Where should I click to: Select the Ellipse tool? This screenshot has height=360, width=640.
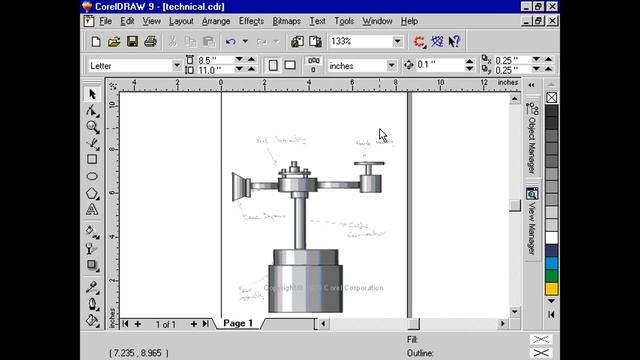pyautogui.click(x=92, y=176)
